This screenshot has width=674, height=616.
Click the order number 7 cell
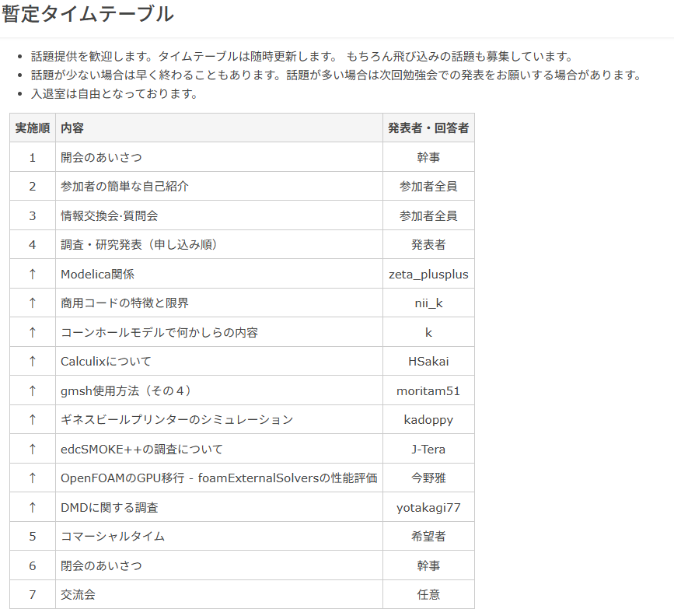coord(33,594)
